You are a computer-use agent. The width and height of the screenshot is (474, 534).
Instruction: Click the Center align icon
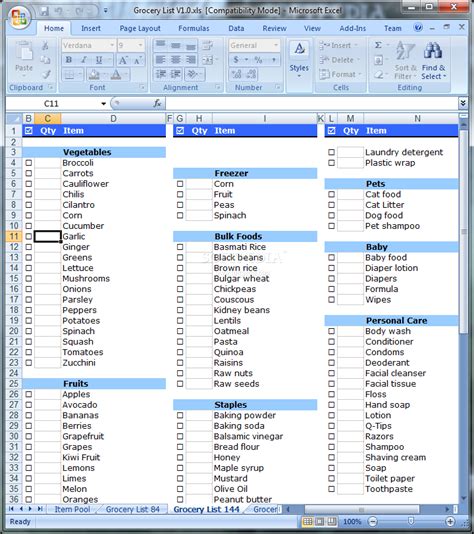(176, 60)
